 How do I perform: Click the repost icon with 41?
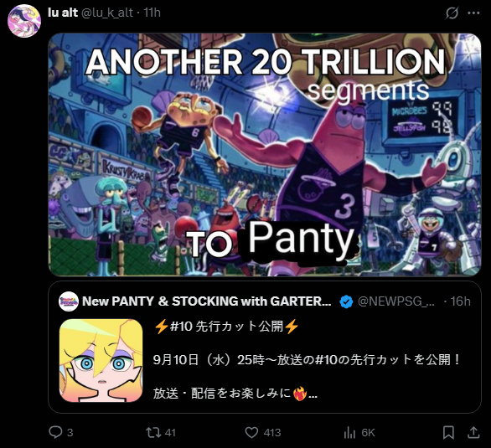153,432
